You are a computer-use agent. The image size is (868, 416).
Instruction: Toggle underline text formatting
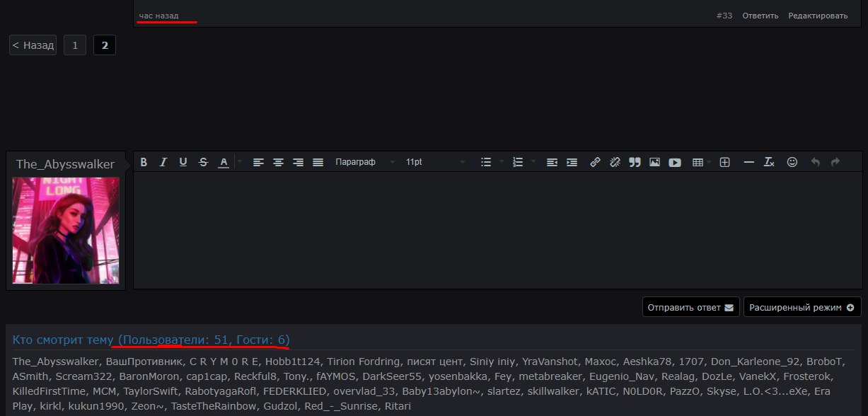click(183, 162)
